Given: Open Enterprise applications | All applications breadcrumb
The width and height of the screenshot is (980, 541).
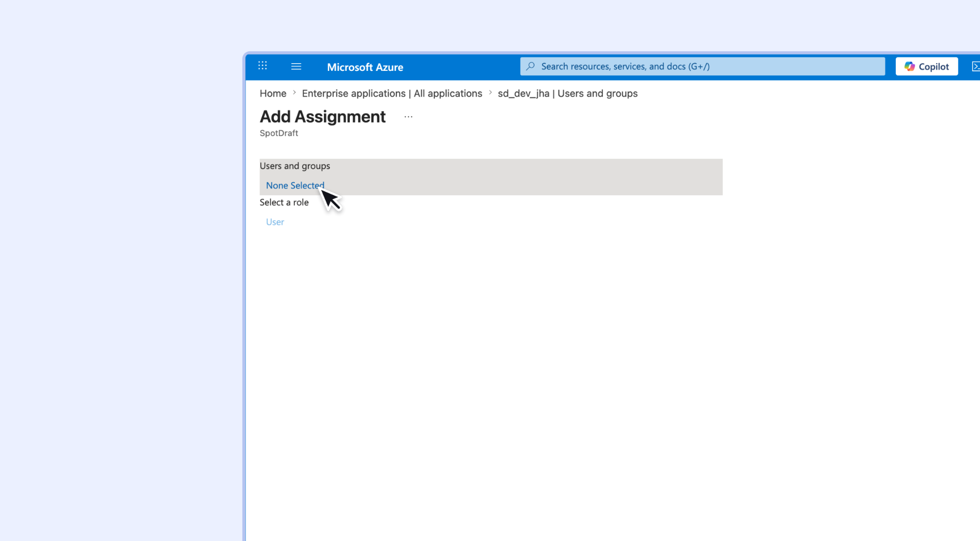Looking at the screenshot, I should point(392,93).
